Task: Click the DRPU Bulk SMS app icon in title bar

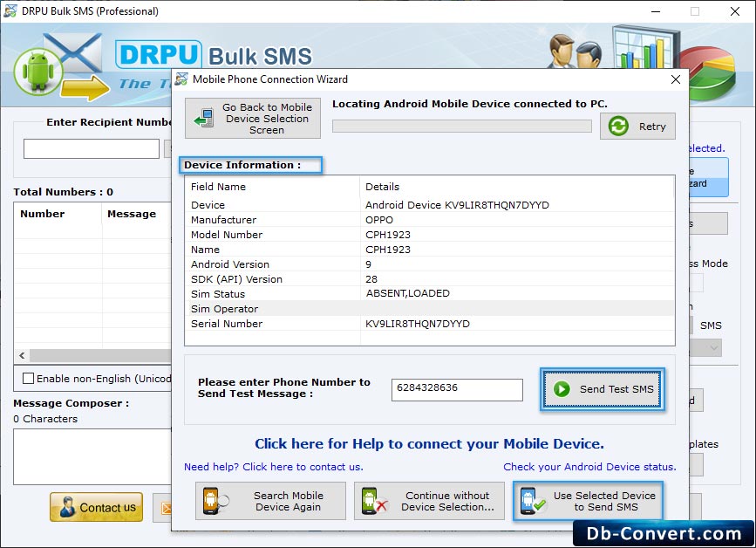Action: (10, 11)
